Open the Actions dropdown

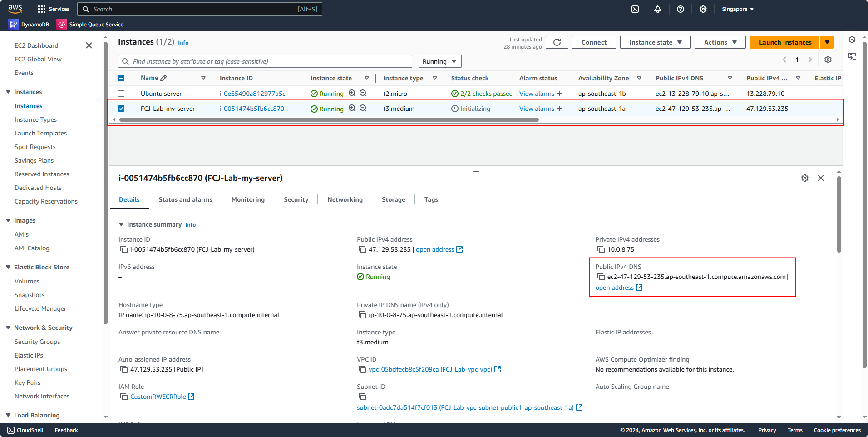tap(720, 42)
